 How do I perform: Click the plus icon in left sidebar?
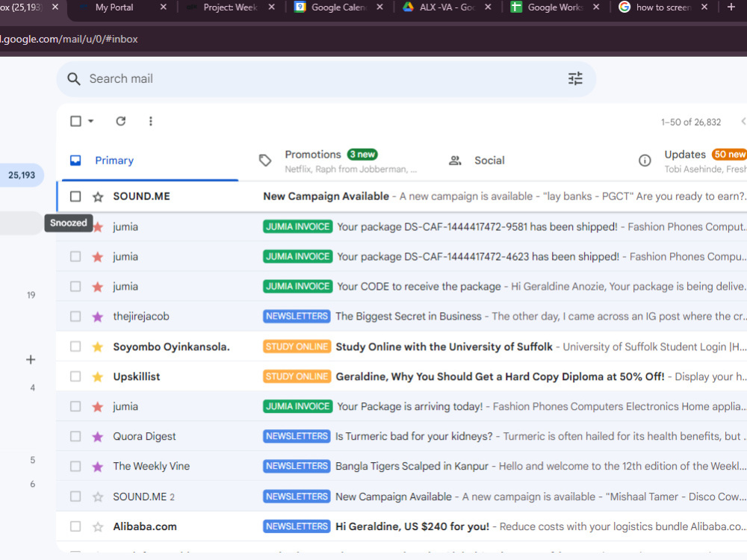[x=31, y=360]
